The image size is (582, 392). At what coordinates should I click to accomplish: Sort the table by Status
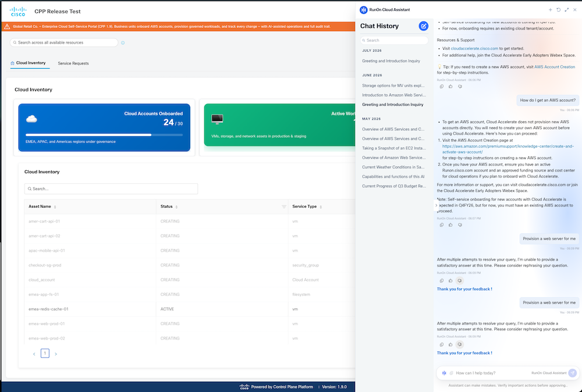pyautogui.click(x=176, y=206)
